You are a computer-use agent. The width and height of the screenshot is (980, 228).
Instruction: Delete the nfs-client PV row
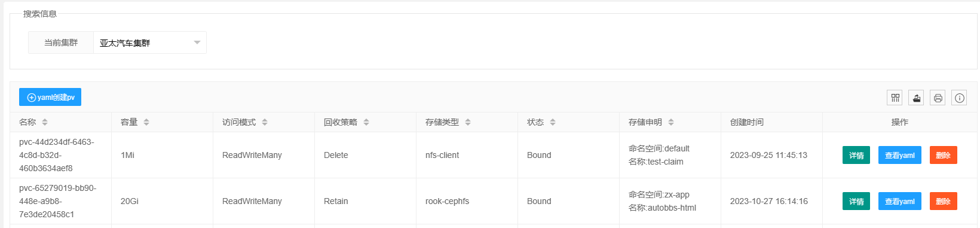click(x=944, y=155)
